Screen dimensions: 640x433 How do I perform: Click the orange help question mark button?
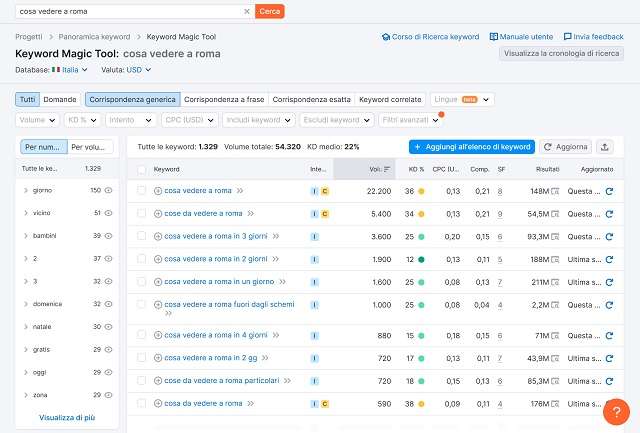[616, 410]
